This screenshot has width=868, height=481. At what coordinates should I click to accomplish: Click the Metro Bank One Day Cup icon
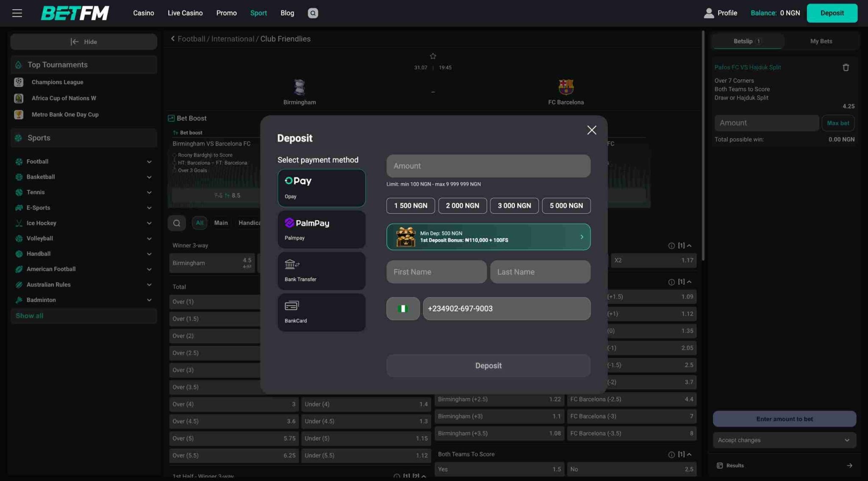[19, 115]
